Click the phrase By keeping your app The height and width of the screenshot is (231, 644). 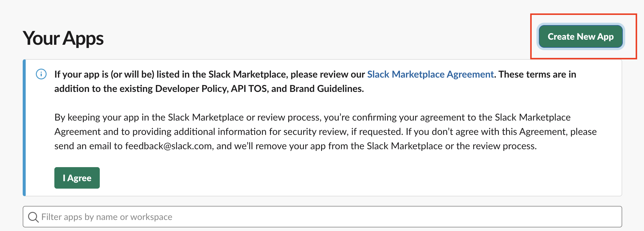(x=96, y=117)
